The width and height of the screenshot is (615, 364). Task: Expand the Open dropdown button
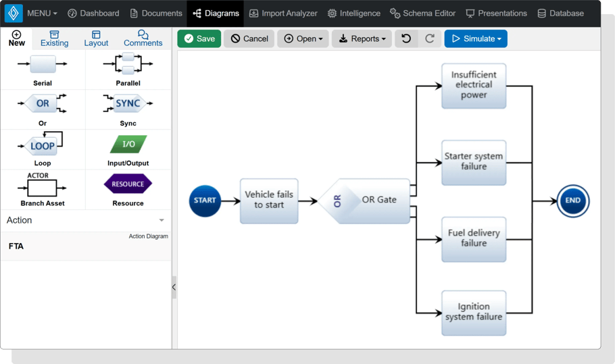[x=303, y=38]
